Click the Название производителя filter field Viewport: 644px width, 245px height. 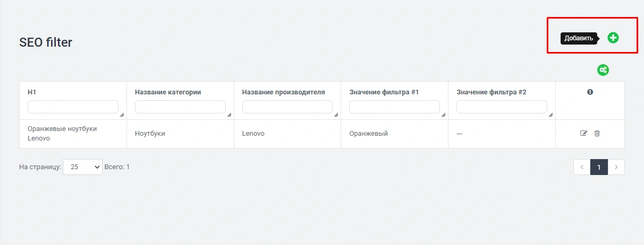pos(287,107)
